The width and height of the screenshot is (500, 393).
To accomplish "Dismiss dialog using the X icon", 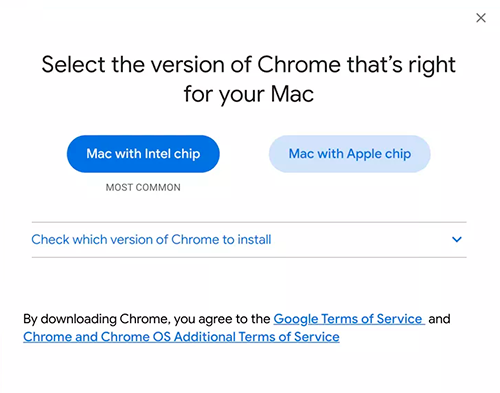I will 481,18.
